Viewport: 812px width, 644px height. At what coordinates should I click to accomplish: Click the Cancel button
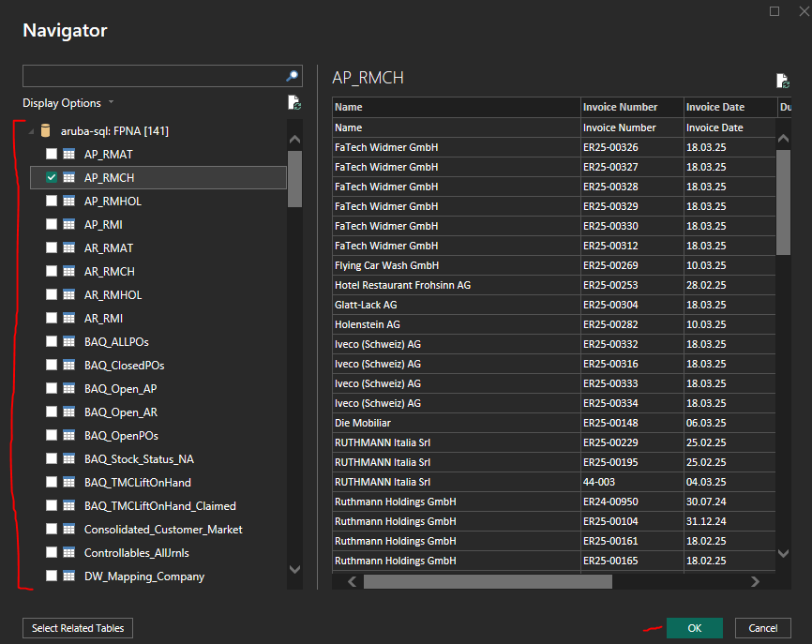tap(763, 628)
